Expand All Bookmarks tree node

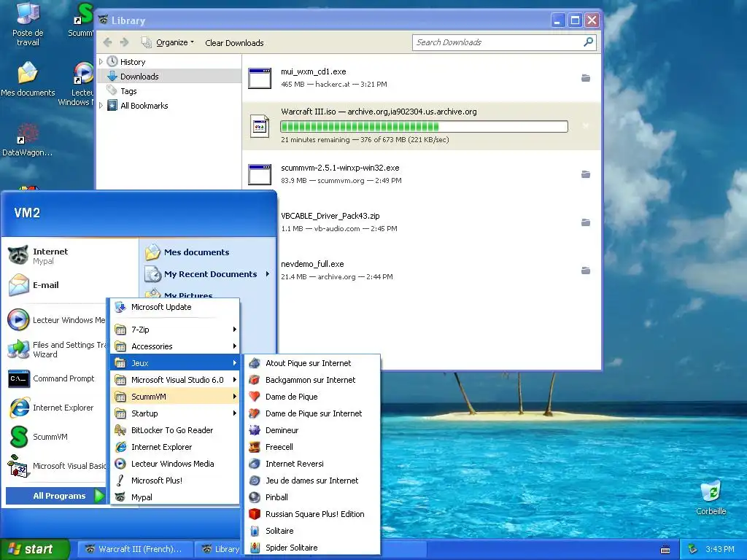[x=101, y=106]
